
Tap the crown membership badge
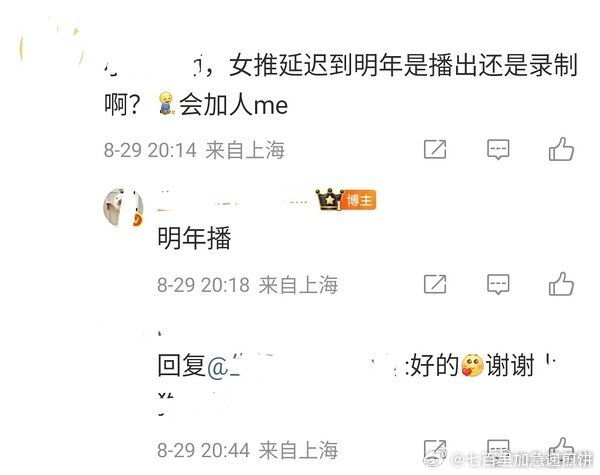pyautogui.click(x=329, y=199)
